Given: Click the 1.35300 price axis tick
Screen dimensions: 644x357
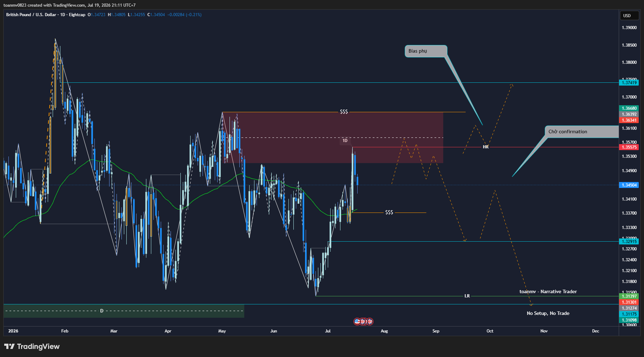Looking at the screenshot, I should click(629, 156).
